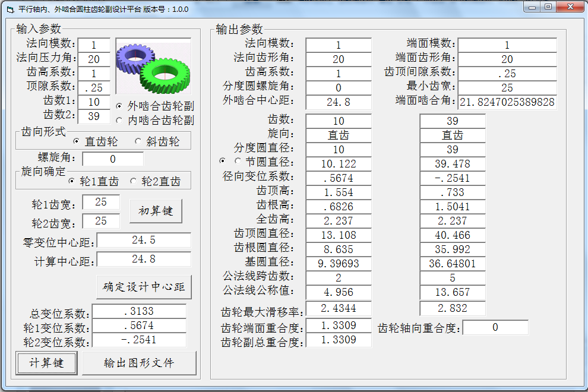Viewport: 588px width, 392px height.
Task: Click the 零变位中心距 field showing 24.5
Action: click(x=144, y=240)
